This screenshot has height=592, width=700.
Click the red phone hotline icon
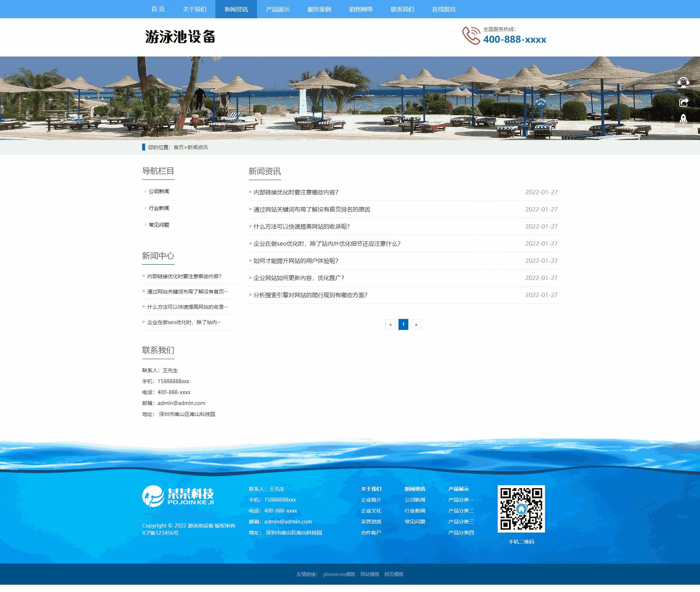[x=471, y=36]
